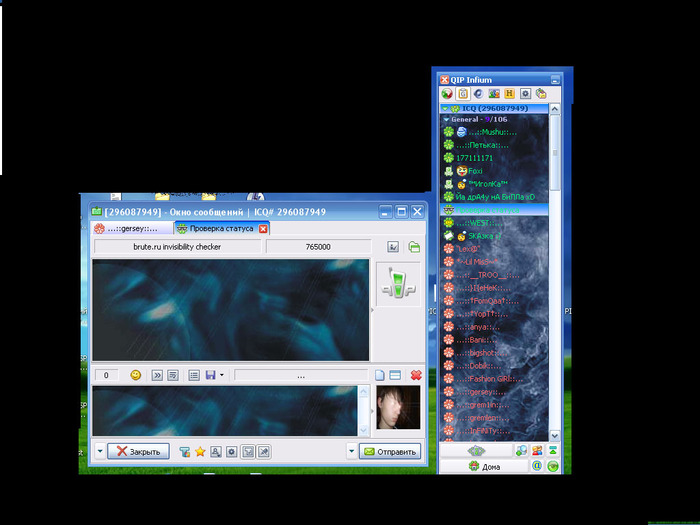700x525 pixels.
Task: Open QIP settings gear icon
Action: 525,94
